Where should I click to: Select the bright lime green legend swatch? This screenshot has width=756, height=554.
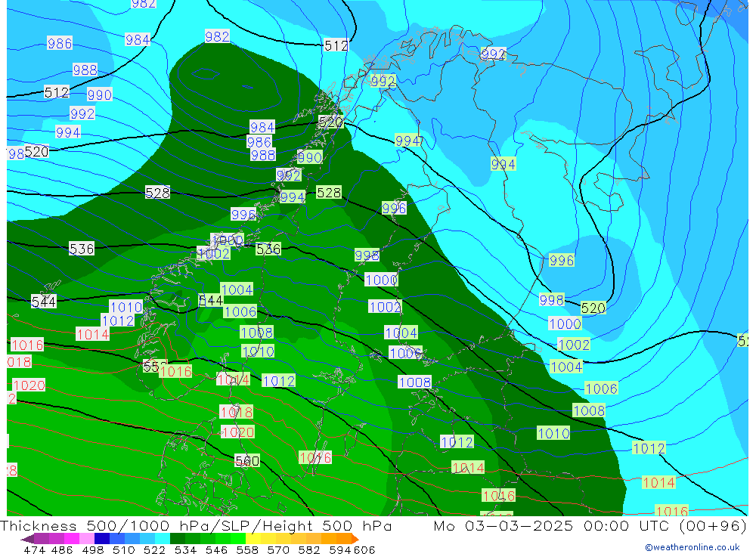tap(237, 539)
